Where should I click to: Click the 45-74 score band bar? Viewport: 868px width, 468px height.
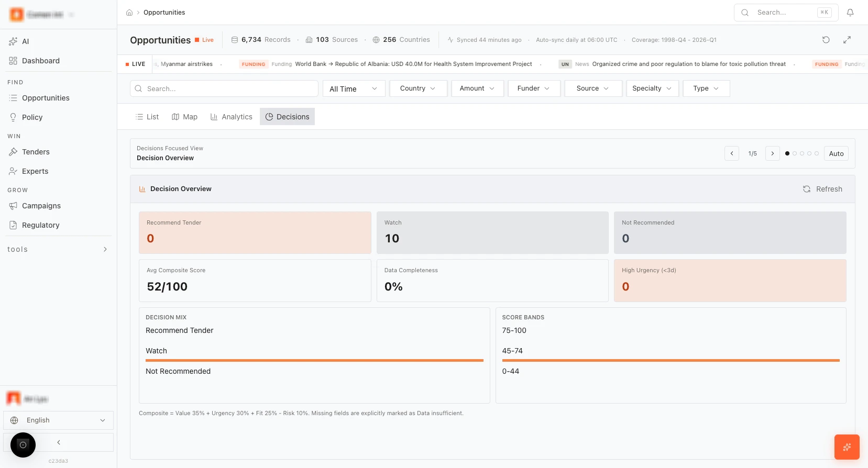coord(671,360)
